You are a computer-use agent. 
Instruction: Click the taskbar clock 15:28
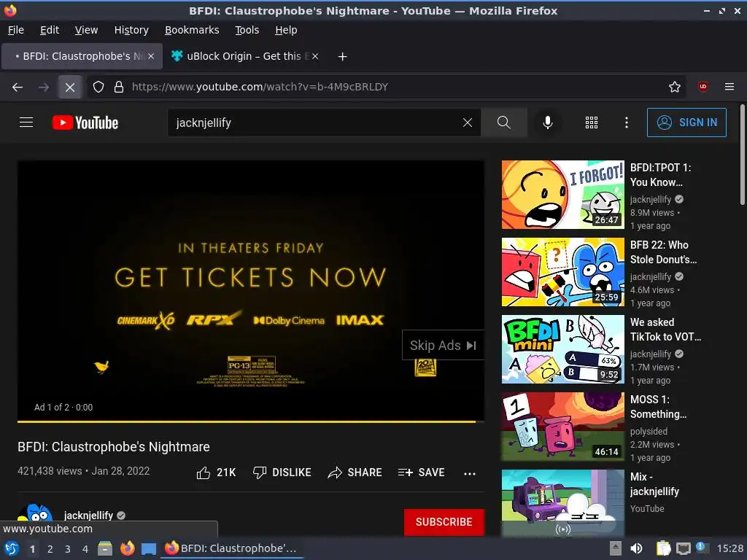pos(729,548)
